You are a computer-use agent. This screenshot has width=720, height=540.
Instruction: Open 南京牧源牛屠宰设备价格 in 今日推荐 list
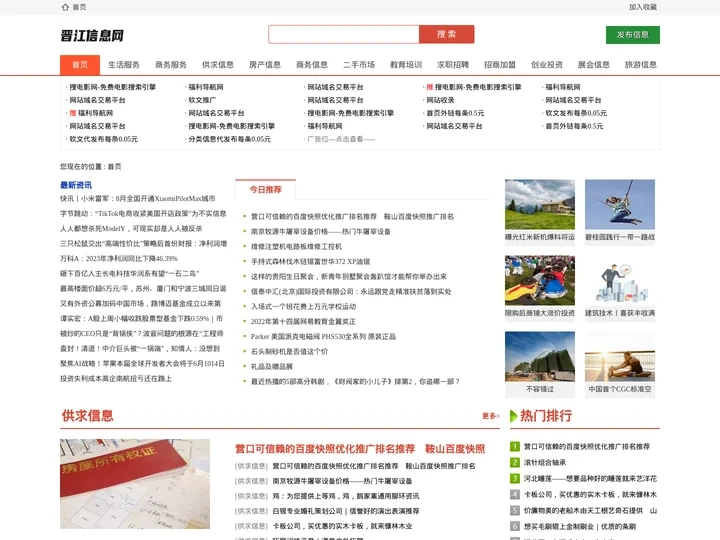321,231
